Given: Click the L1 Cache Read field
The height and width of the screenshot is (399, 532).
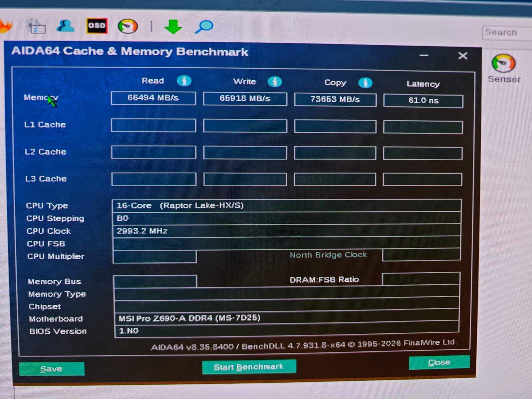Looking at the screenshot, I should tap(153, 125).
